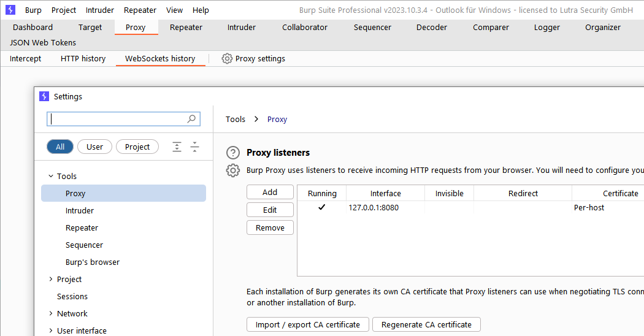This screenshot has height=336, width=644.
Task: Click the settings search input field
Action: (x=117, y=119)
